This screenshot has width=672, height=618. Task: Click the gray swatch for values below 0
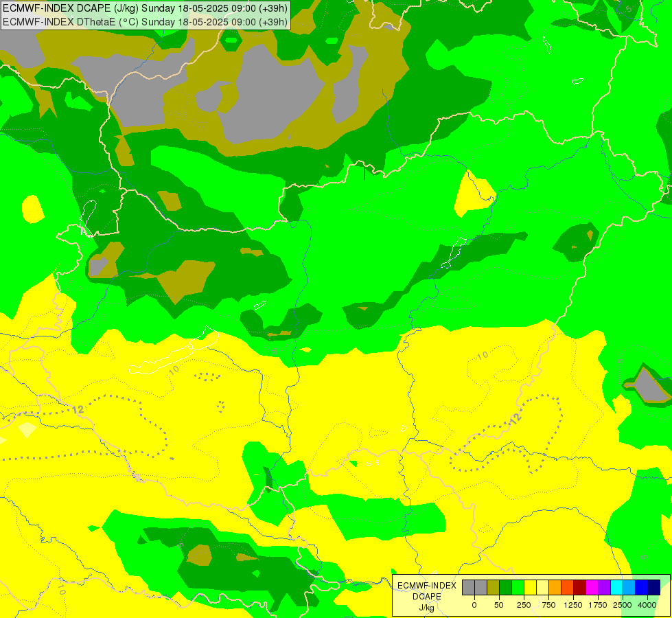point(468,588)
